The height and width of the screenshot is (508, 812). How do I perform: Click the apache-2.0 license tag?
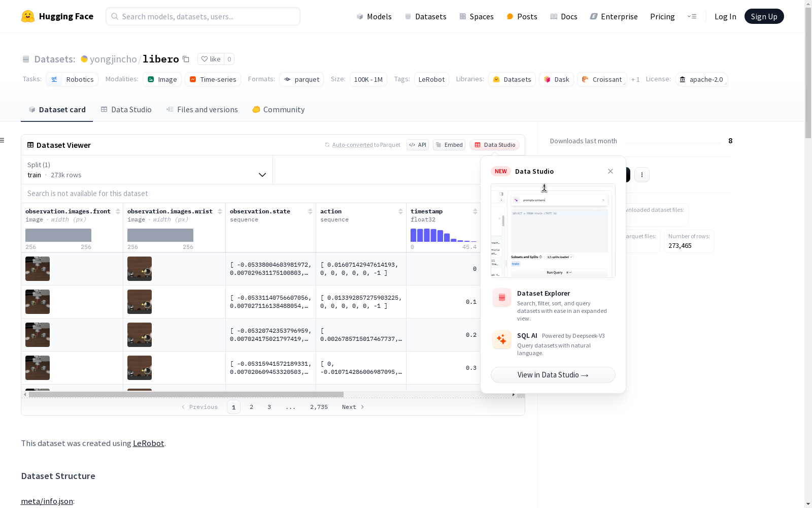point(701,79)
